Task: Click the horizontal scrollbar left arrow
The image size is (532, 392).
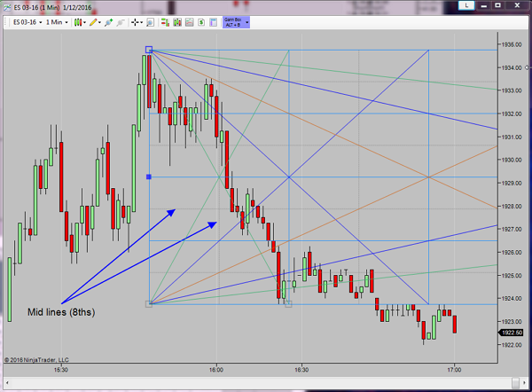Action: click(7, 383)
